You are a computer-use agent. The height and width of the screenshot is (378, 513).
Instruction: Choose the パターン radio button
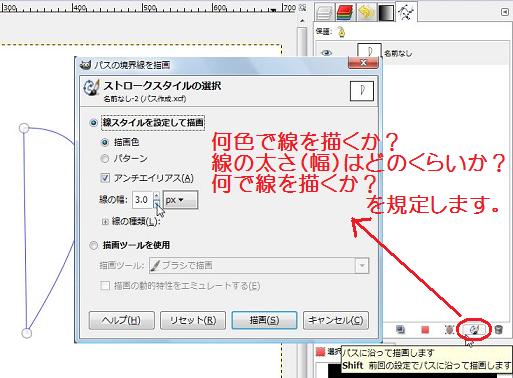[x=105, y=159]
